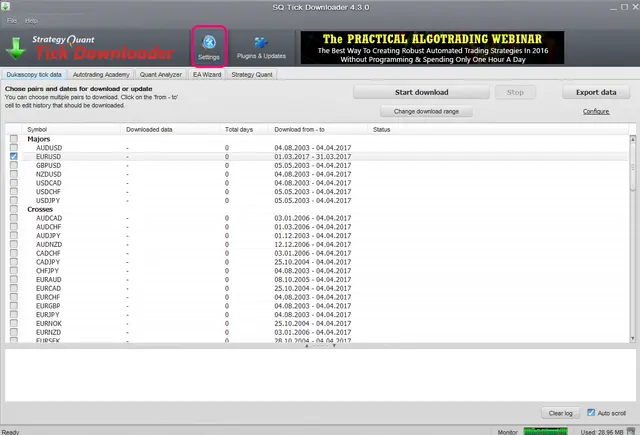This screenshot has height=435, width=640.
Task: Open the Configure link
Action: point(596,111)
